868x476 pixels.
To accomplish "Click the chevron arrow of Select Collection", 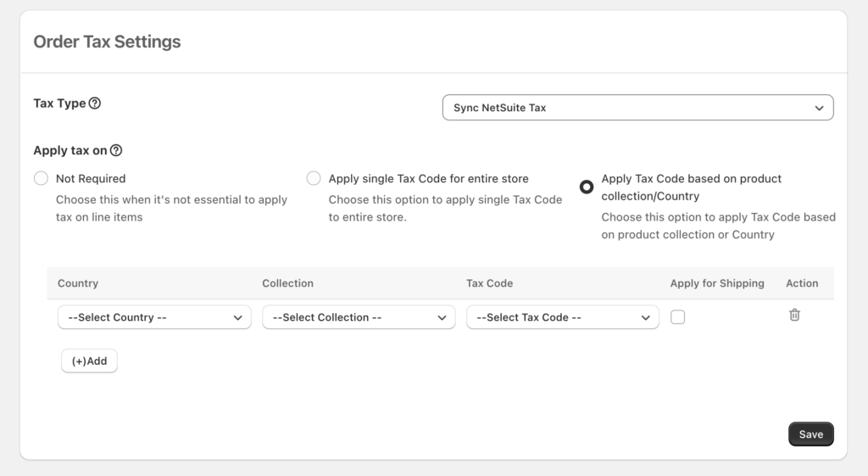I will pos(442,317).
